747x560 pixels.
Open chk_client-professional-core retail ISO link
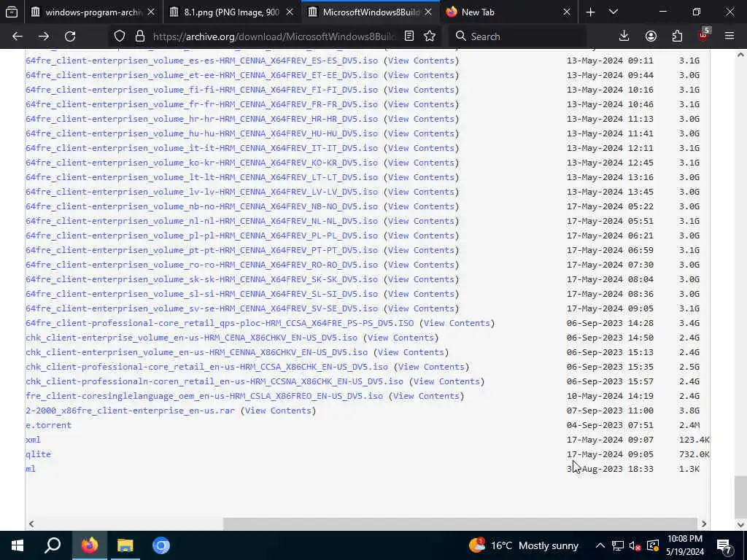pos(206,367)
